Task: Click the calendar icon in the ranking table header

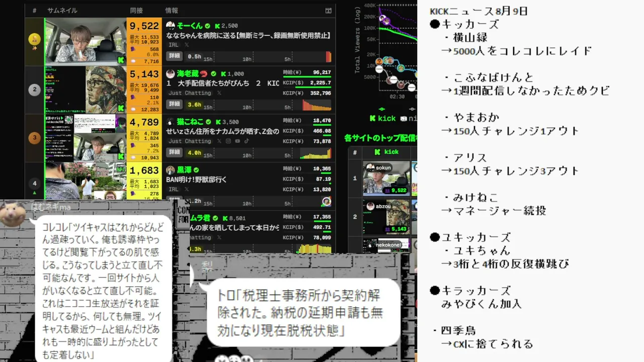Action: point(329,10)
